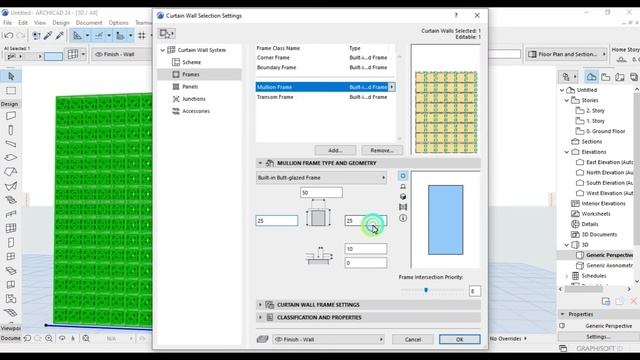
Task: Click the Remove... button
Action: pyautogui.click(x=382, y=150)
